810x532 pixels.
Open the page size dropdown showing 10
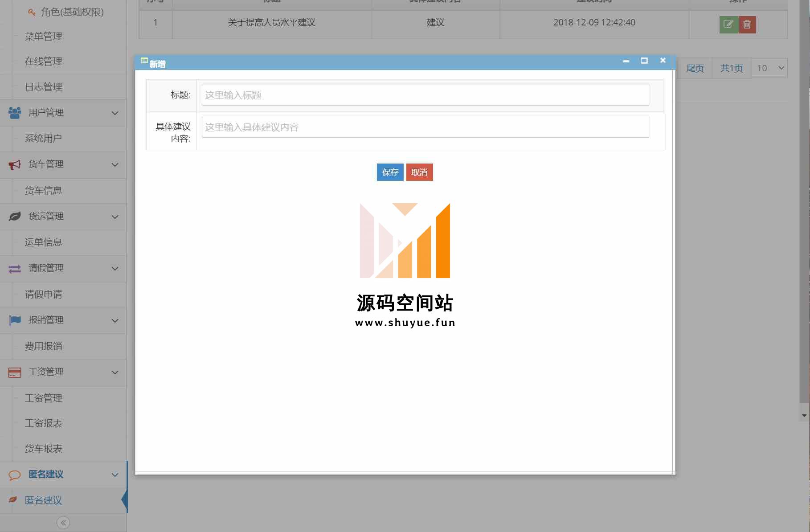coord(769,68)
